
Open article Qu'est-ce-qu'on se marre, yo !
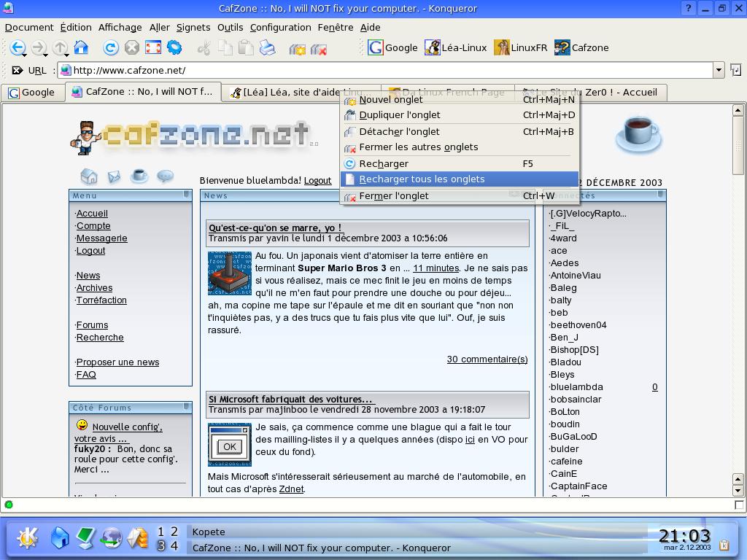(x=276, y=227)
